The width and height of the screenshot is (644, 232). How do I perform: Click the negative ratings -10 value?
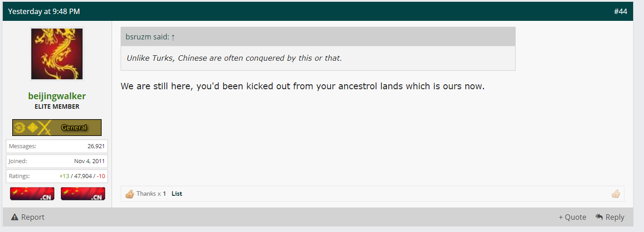101,176
